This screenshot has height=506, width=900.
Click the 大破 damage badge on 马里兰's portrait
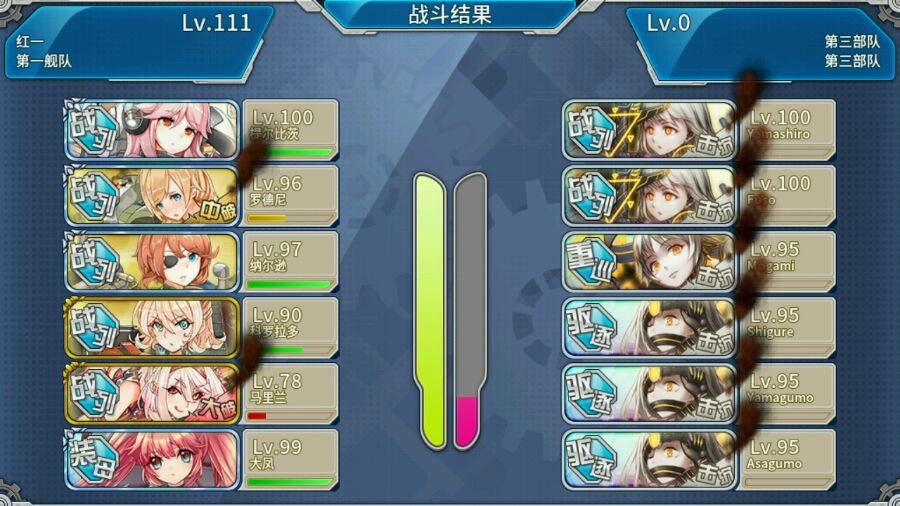coord(218,408)
